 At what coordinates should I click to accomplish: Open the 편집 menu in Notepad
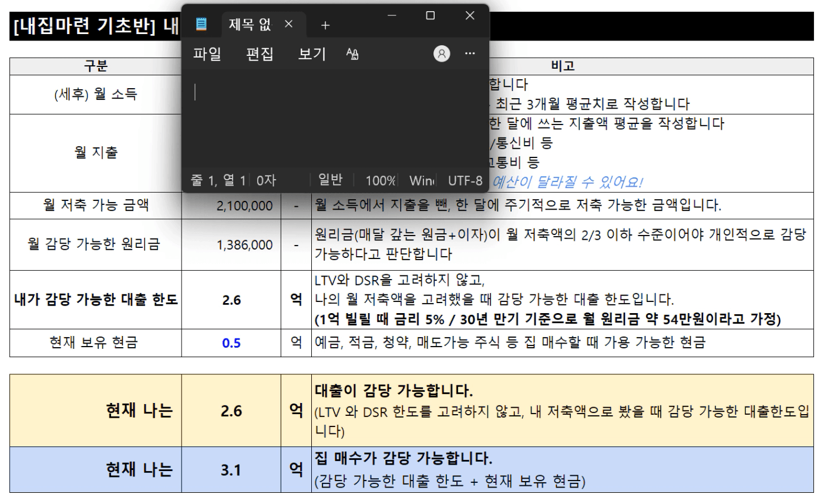coord(260,54)
